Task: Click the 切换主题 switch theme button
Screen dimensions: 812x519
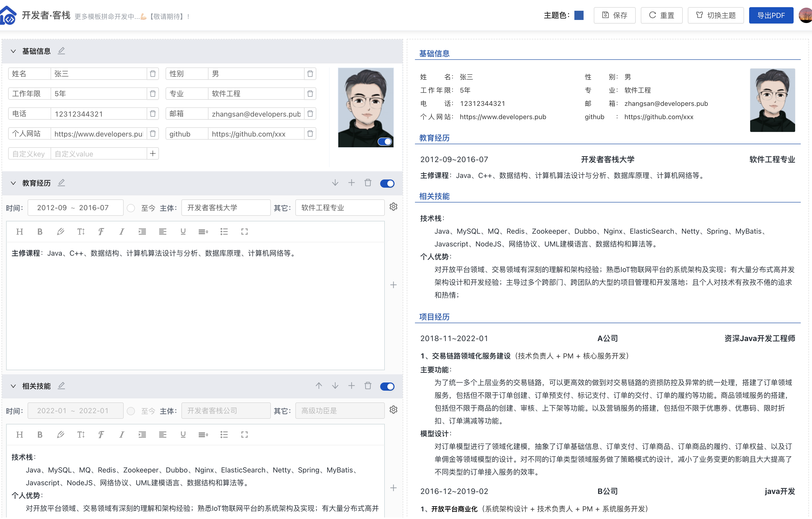Action: point(716,16)
